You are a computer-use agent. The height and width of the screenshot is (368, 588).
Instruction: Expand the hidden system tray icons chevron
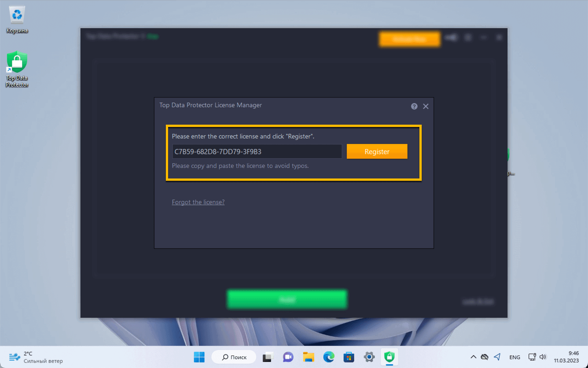(473, 357)
